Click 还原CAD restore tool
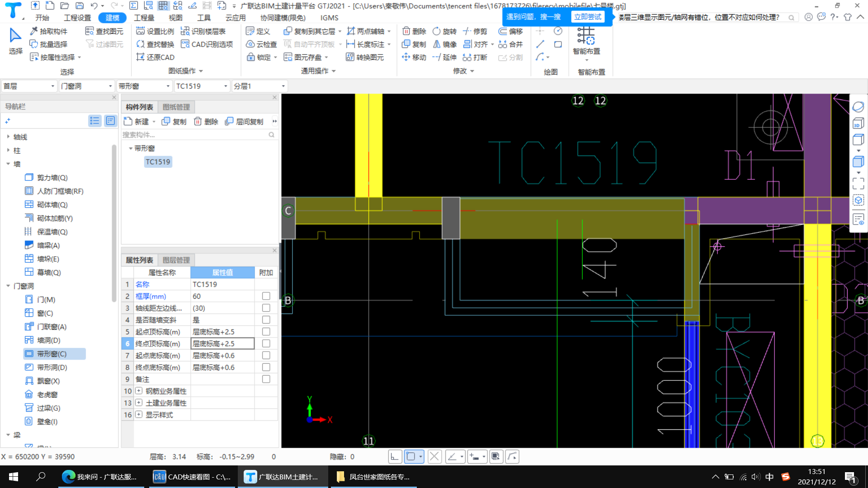Screen dimensions: 868x488 click(x=155, y=57)
